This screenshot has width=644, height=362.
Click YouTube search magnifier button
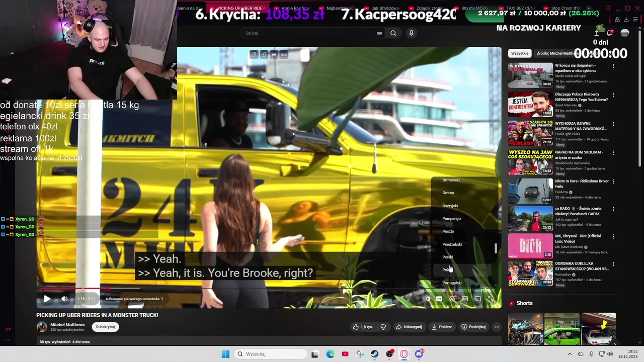coord(393,33)
